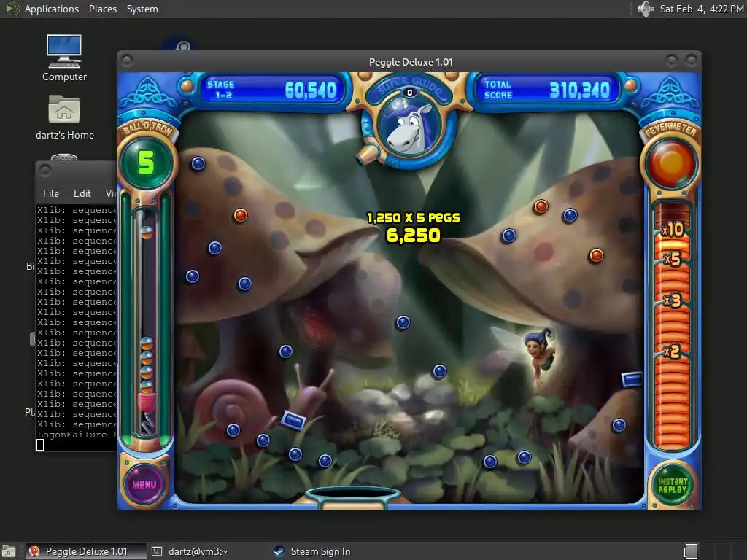The image size is (747, 560).
Task: Click the pink ball launcher in Ball-O-Tron tube
Action: pos(147,402)
